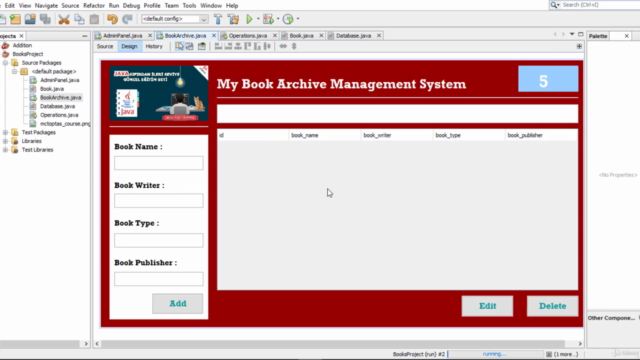Click the Selection Mode designer icon
The height and width of the screenshot is (360, 640).
click(179, 47)
